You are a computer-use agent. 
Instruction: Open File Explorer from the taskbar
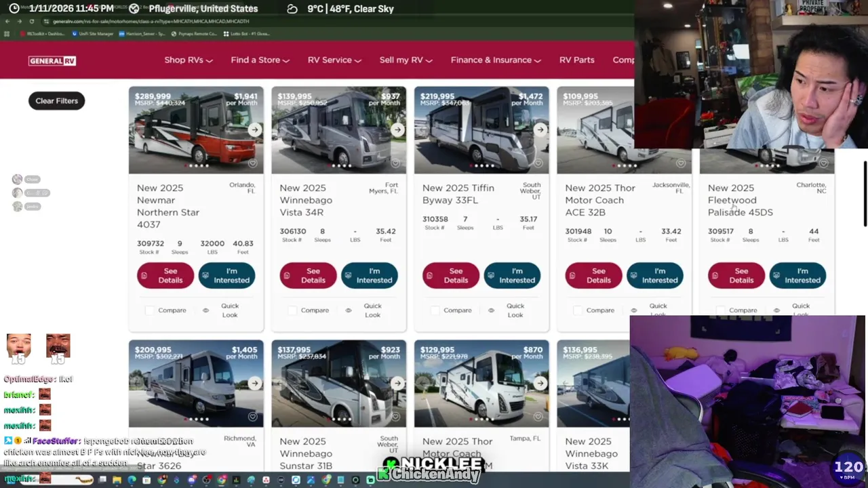click(x=117, y=480)
